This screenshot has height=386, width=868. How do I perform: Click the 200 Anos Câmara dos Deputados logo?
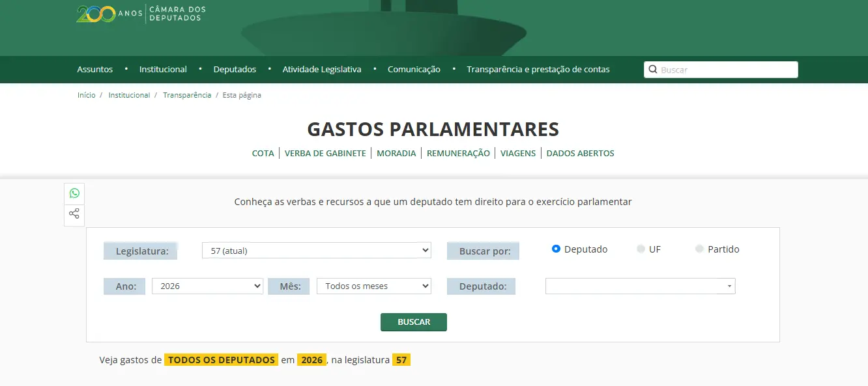click(x=141, y=13)
